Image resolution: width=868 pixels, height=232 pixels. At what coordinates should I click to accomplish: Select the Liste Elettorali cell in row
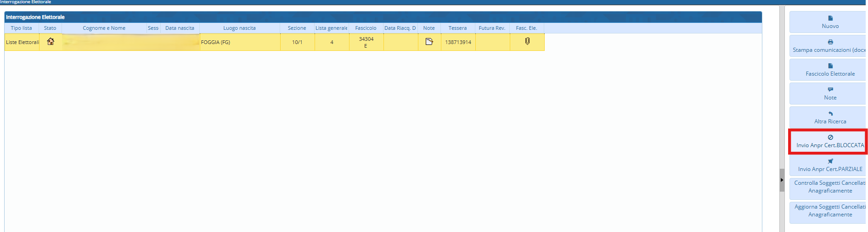click(22, 42)
